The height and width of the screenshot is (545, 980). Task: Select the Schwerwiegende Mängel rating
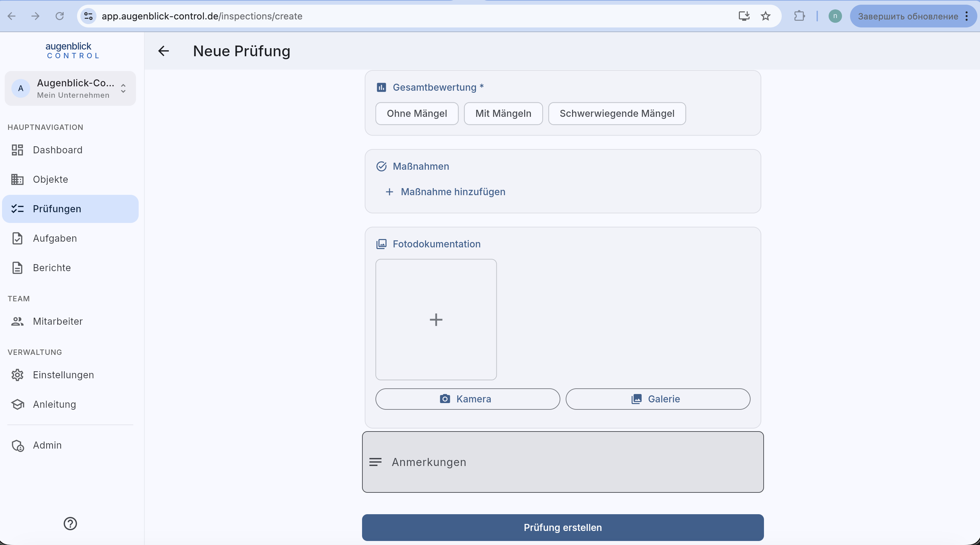(x=617, y=113)
